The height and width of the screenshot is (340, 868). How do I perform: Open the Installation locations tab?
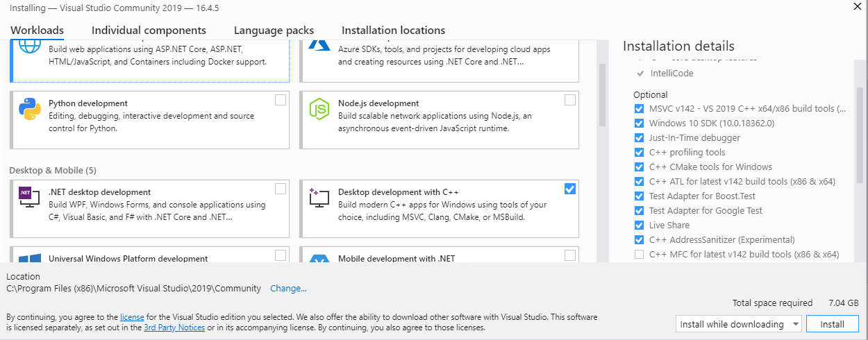[393, 31]
